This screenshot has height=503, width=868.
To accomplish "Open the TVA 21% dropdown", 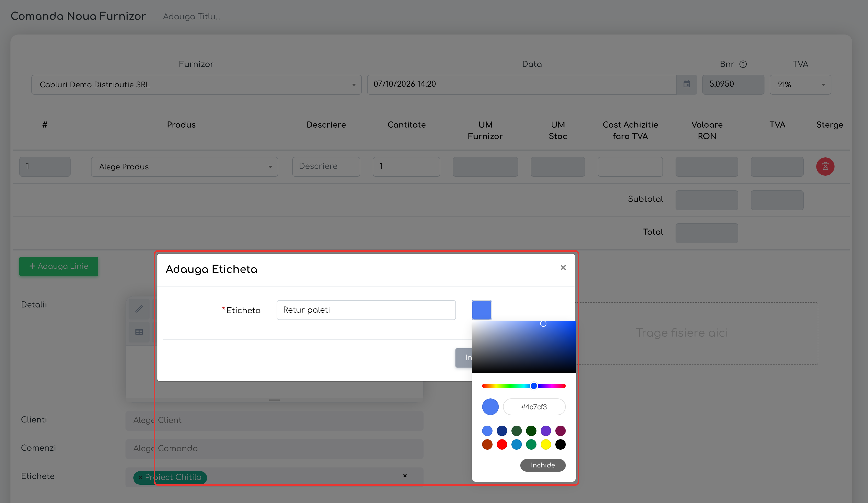I will [800, 84].
